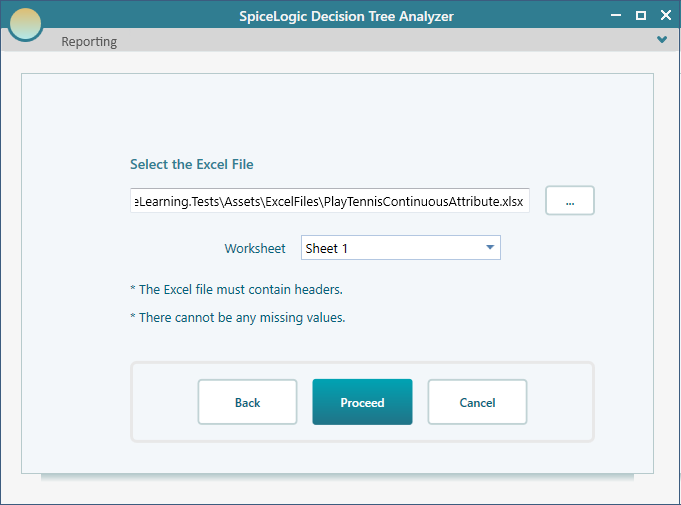Image resolution: width=681 pixels, height=505 pixels.
Task: Click the note about Excel file headers
Action: [237, 289]
